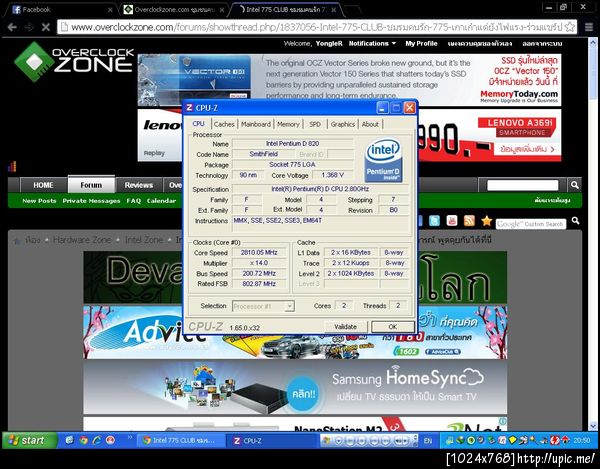Viewport: 600px width, 469px height.
Task: Close the Intel 775 CLUB browser tab
Action: [333, 10]
